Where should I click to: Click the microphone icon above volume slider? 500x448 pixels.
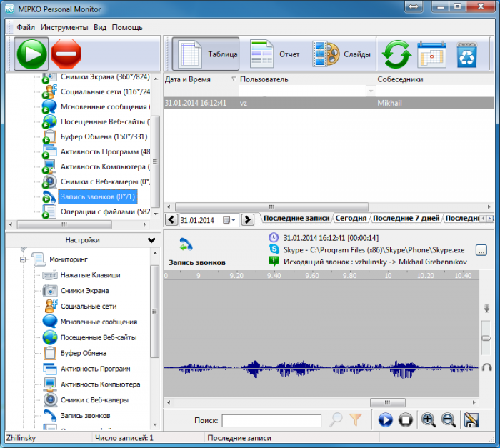point(486,308)
